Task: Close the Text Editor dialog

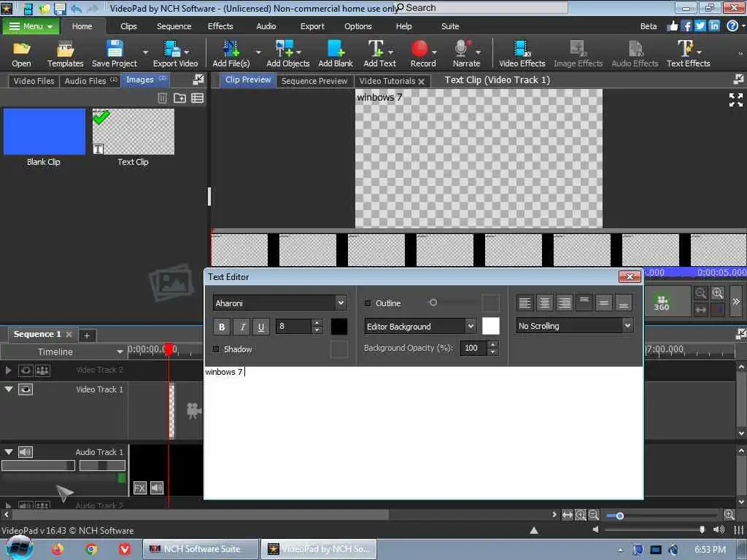Action: 630,276
